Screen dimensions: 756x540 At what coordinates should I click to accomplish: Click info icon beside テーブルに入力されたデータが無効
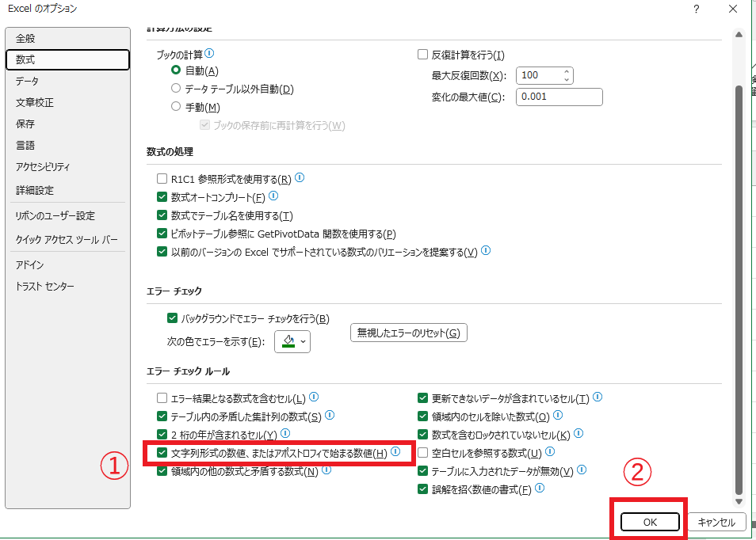[582, 470]
